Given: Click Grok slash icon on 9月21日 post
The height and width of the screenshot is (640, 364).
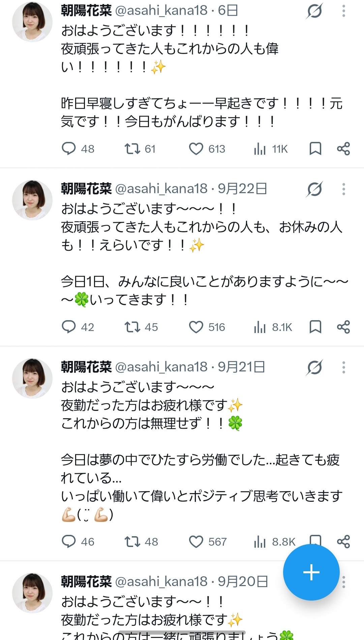Looking at the screenshot, I should click(x=315, y=367).
